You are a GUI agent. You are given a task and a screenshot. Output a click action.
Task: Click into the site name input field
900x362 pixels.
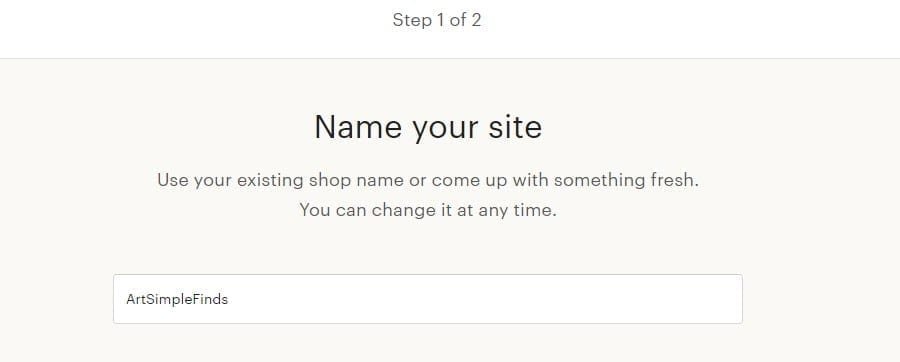[x=428, y=299]
